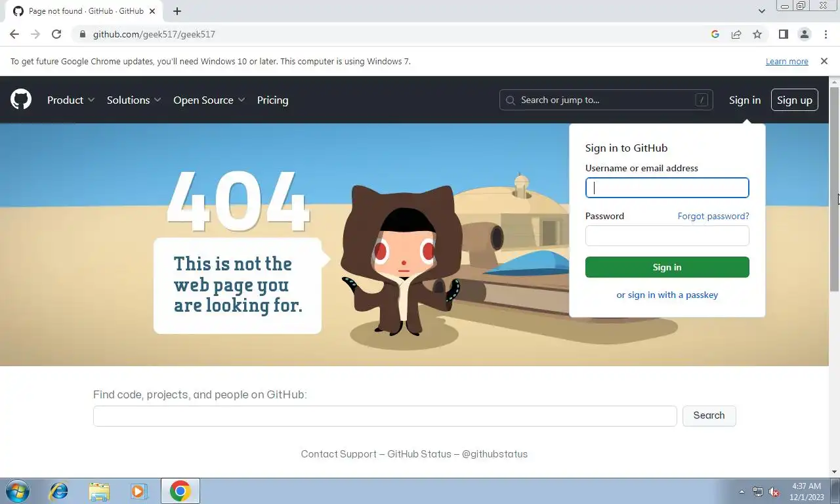Click the muted volume tray icon
This screenshot has width=840, height=504.
click(x=774, y=492)
